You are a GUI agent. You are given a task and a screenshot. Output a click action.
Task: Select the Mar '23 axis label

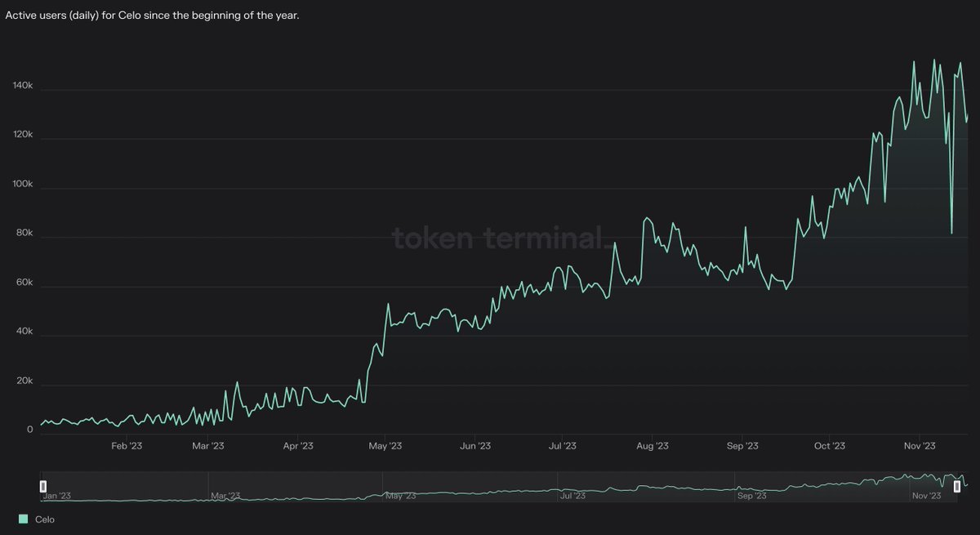209,446
